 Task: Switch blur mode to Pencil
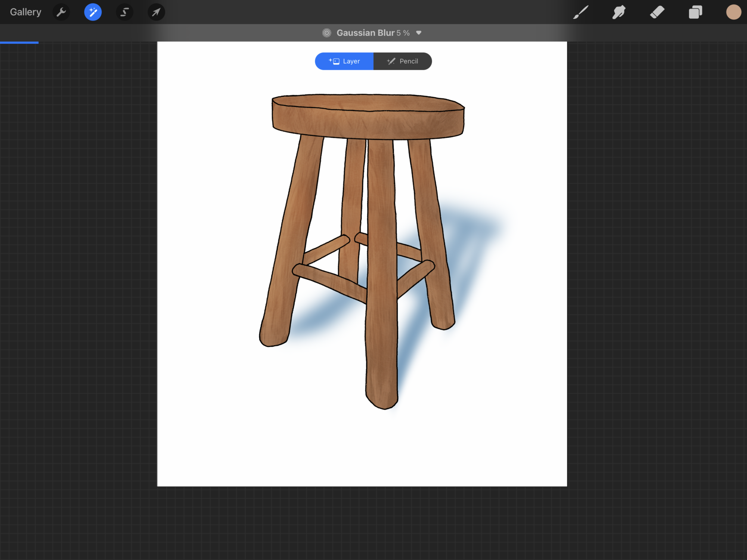coord(403,61)
